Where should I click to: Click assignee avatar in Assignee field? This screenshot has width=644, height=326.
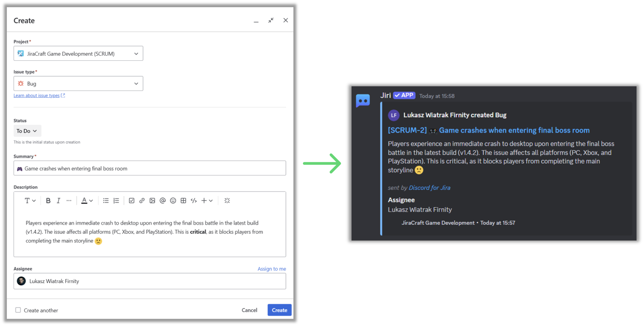pyautogui.click(x=21, y=281)
